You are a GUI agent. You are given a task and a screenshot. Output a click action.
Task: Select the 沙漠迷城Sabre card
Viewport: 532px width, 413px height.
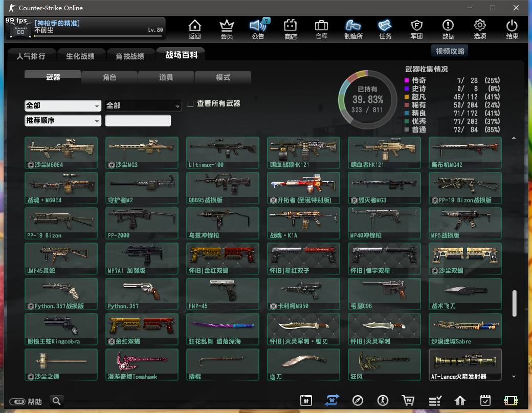(x=465, y=329)
